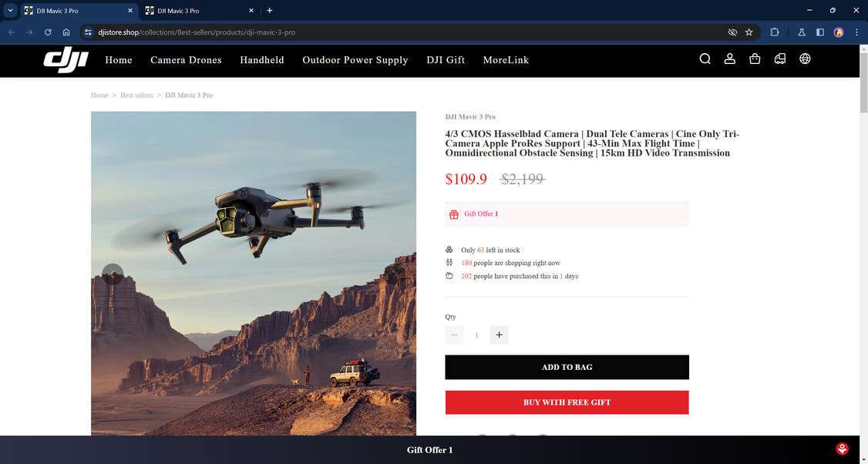
Task: Open the Home menu item
Action: click(x=119, y=60)
